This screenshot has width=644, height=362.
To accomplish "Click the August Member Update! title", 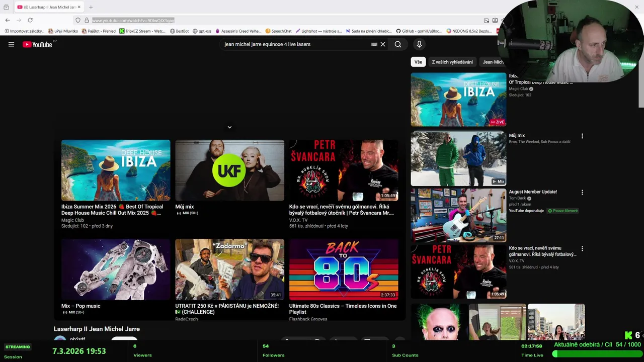I will (533, 192).
